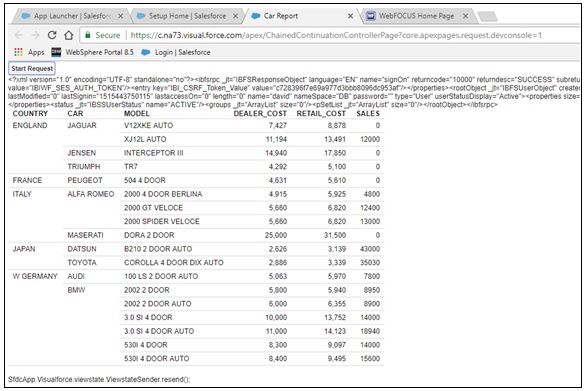Click the JAGUAR car cell
The width and height of the screenshot is (585, 391).
[82, 125]
